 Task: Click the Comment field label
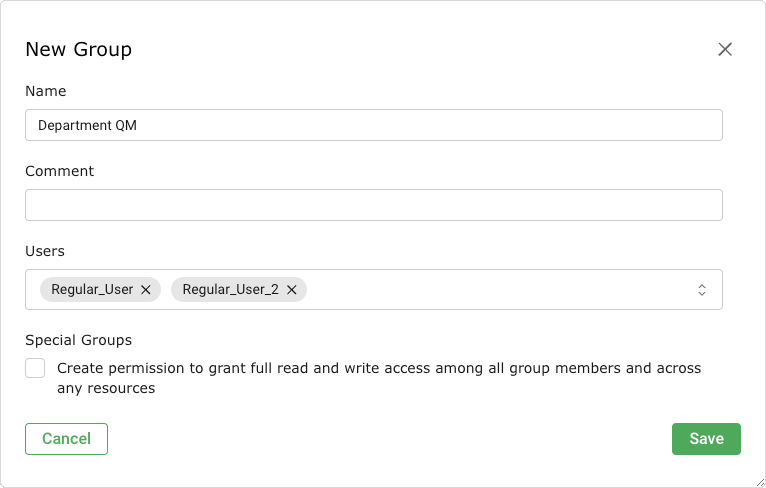[x=59, y=171]
